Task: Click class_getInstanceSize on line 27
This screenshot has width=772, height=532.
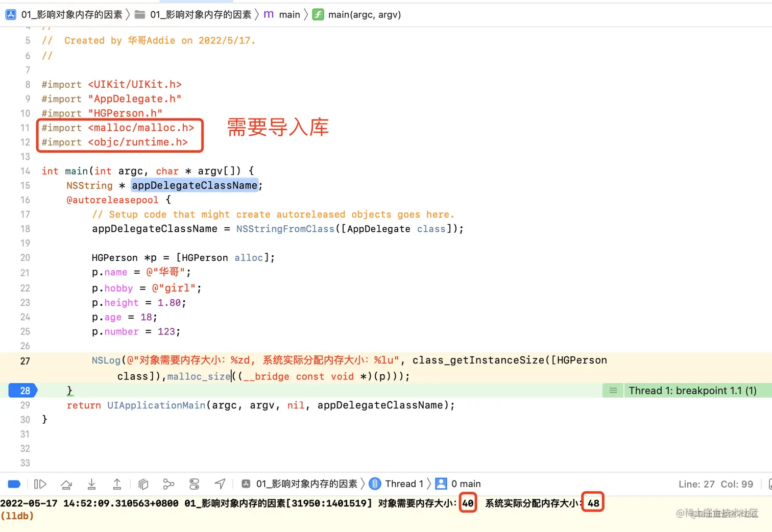Action: (478, 360)
